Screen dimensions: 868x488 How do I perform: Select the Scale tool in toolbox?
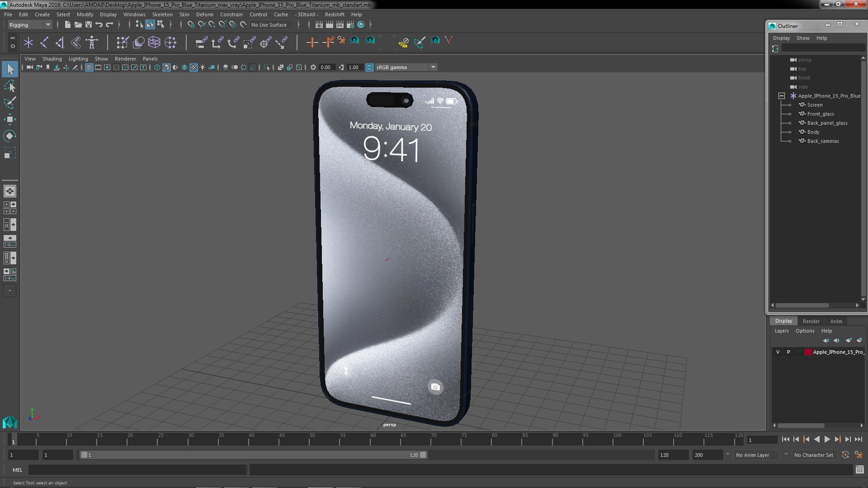tap(10, 153)
